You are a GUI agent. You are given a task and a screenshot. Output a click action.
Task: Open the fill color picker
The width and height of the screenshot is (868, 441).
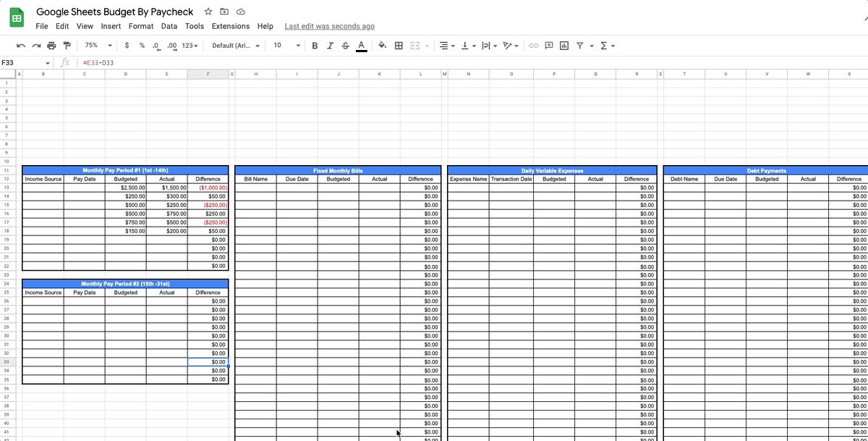click(383, 46)
